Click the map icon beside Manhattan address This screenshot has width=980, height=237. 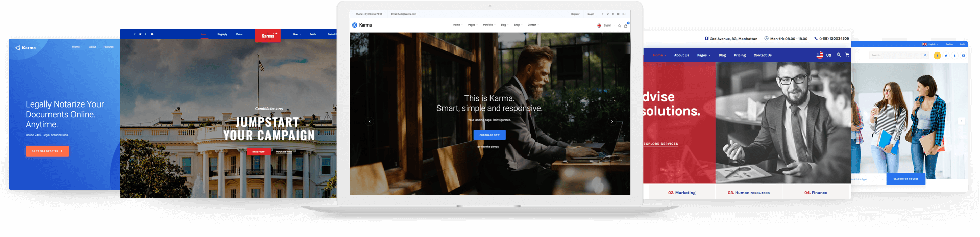pos(706,38)
